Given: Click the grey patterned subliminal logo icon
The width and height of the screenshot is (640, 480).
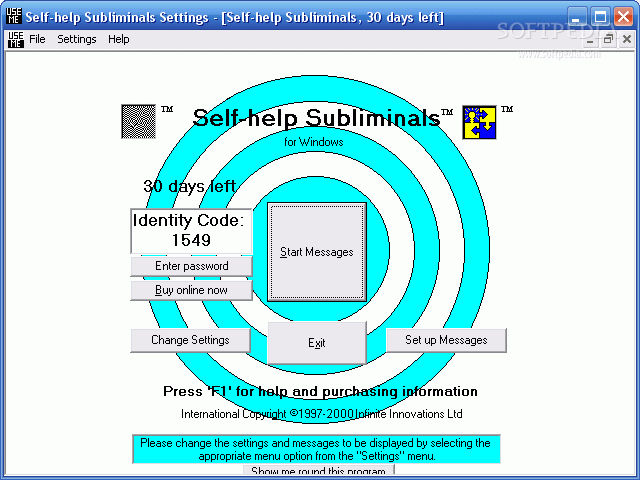Looking at the screenshot, I should point(138,121).
